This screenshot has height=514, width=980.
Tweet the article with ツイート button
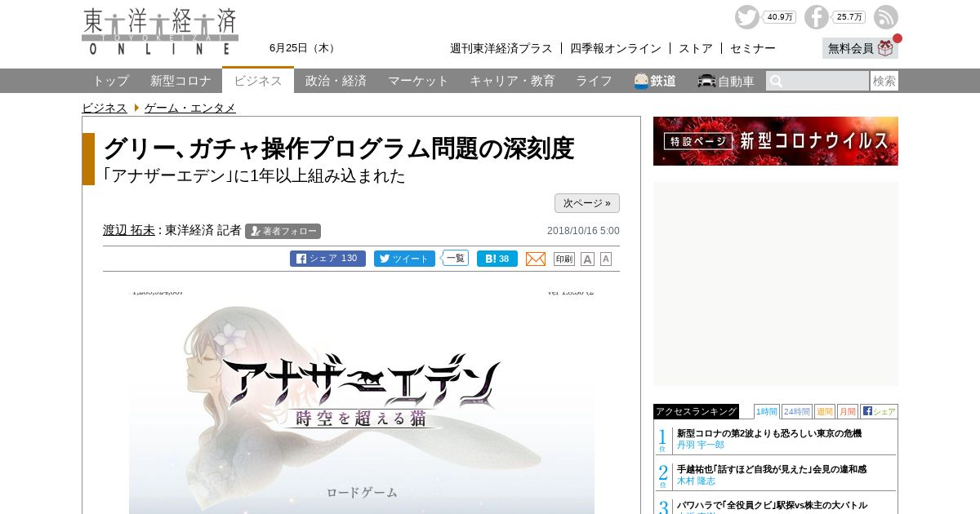tap(404, 259)
